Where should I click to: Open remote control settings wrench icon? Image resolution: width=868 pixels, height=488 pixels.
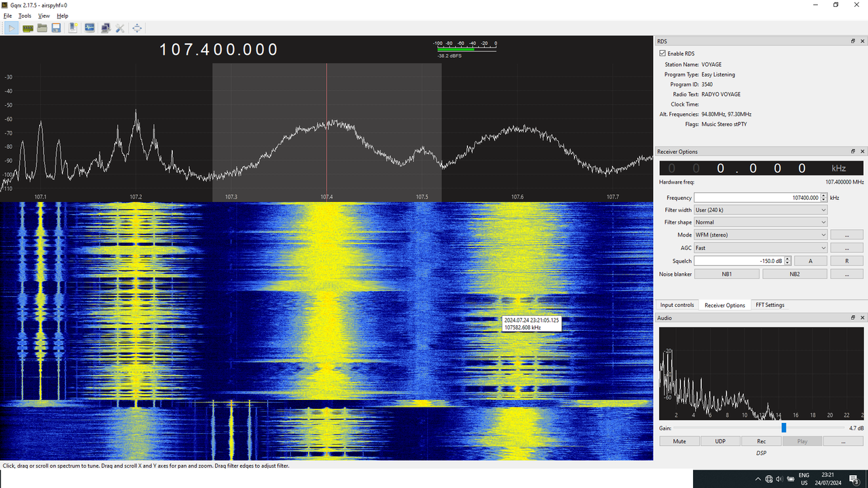coord(120,28)
